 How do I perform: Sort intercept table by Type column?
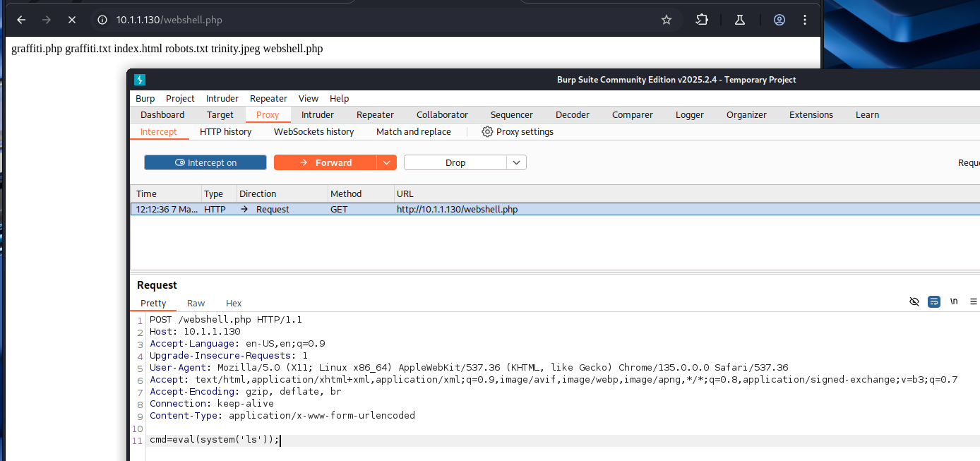coord(219,193)
